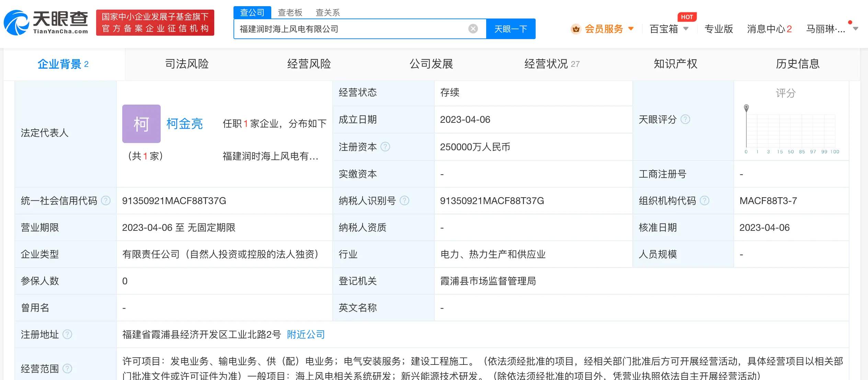This screenshot has width=868, height=380.
Task: Select the 司法风险 tab
Action: (187, 64)
